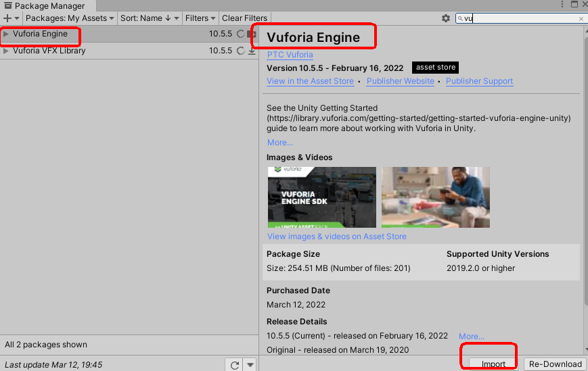Open PTC Vuforia publisher link
588x371 pixels.
click(x=290, y=55)
